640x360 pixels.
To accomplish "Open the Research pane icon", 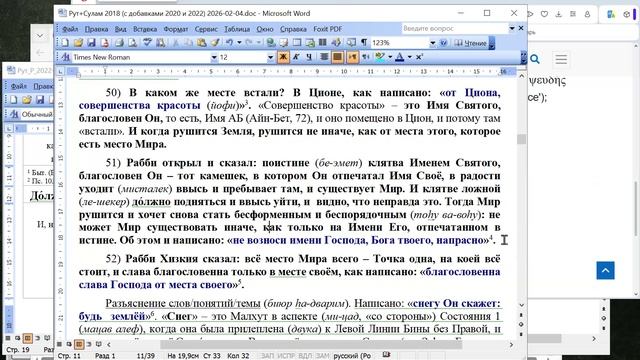I will click(x=160, y=42).
